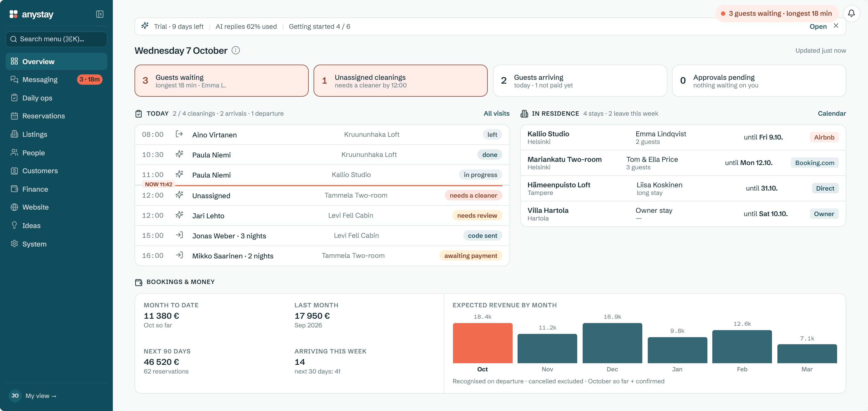
Task: Open the People section
Action: coord(56,152)
